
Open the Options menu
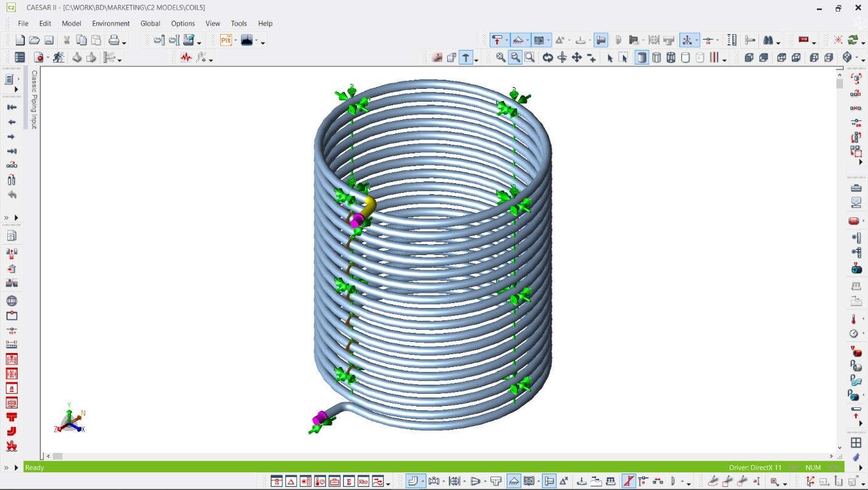[x=183, y=23]
